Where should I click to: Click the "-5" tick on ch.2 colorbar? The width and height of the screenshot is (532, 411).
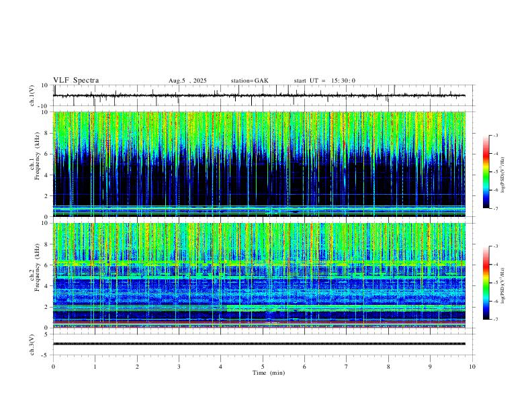point(495,283)
